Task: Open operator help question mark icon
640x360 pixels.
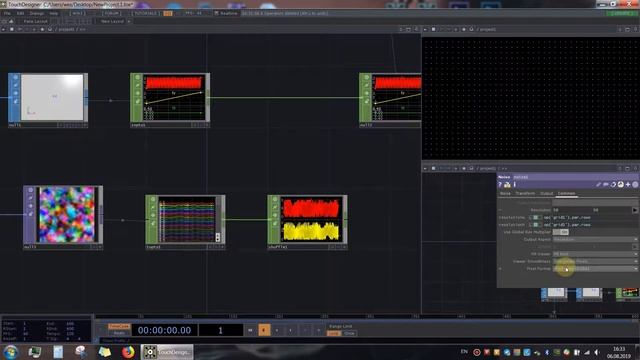Action: pyautogui.click(x=500, y=185)
